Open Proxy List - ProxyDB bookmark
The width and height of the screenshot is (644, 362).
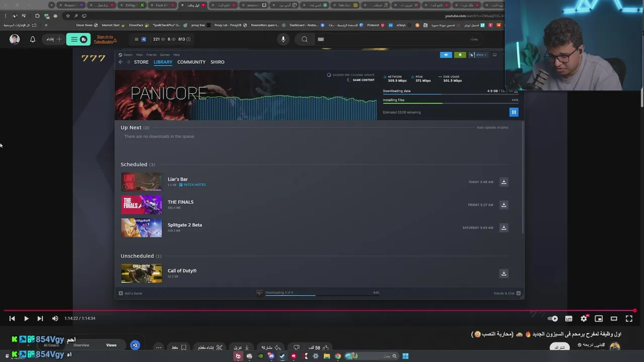pyautogui.click(x=231, y=25)
